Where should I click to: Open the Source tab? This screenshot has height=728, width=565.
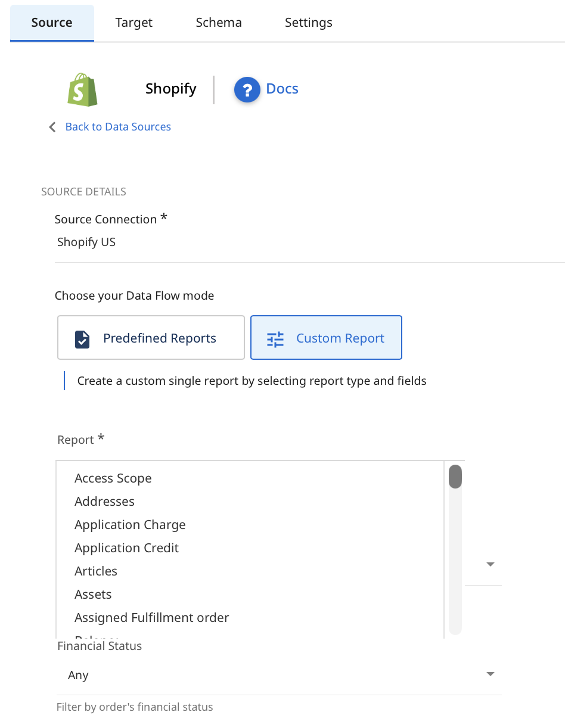[x=52, y=23]
